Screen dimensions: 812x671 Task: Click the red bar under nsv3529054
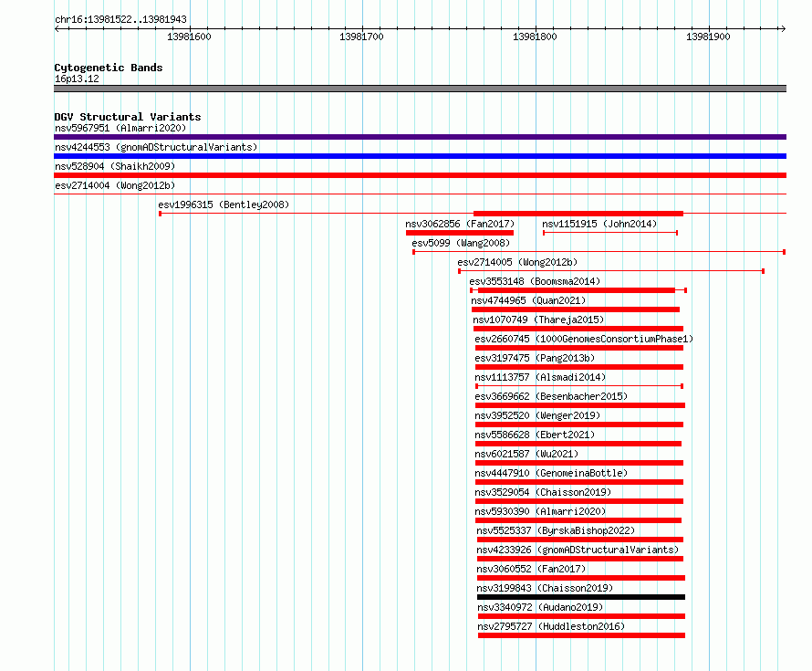coord(579,501)
